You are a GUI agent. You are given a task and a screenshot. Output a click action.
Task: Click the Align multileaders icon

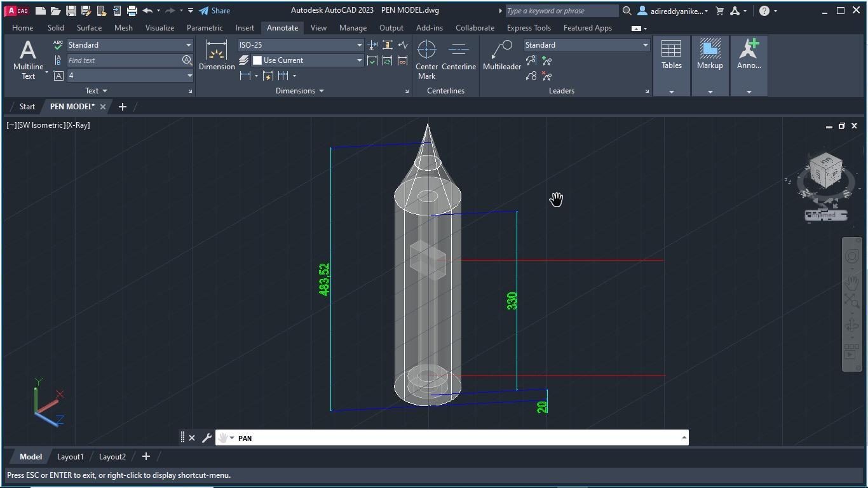coord(531,60)
